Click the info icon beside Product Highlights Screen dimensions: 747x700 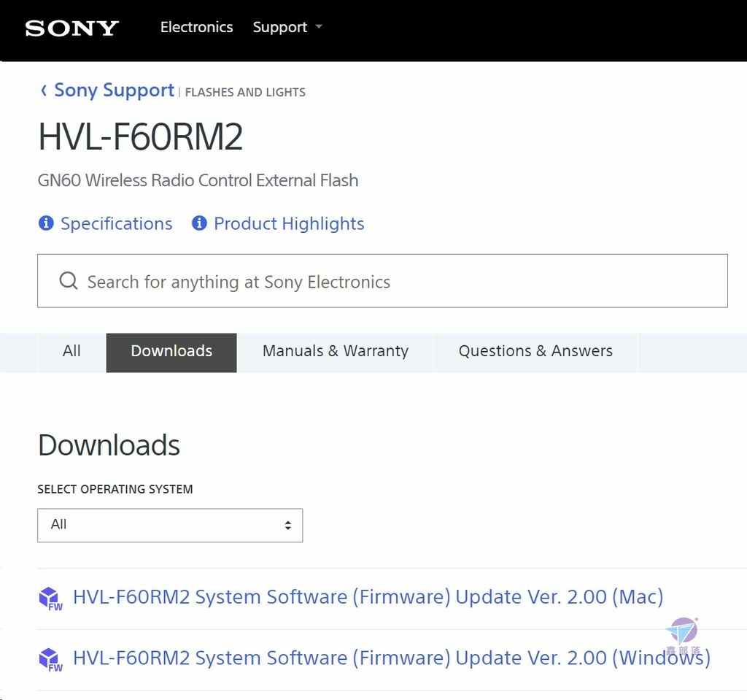[x=199, y=223]
